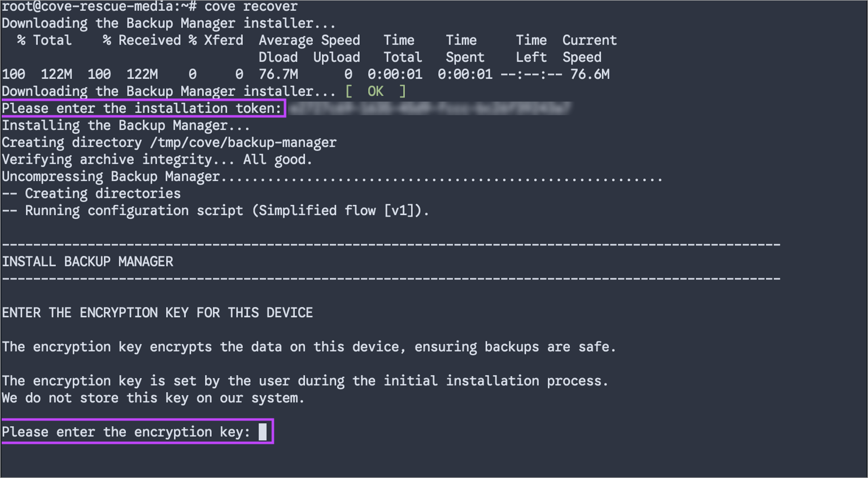Click the "Time Left" column header

tap(531, 49)
